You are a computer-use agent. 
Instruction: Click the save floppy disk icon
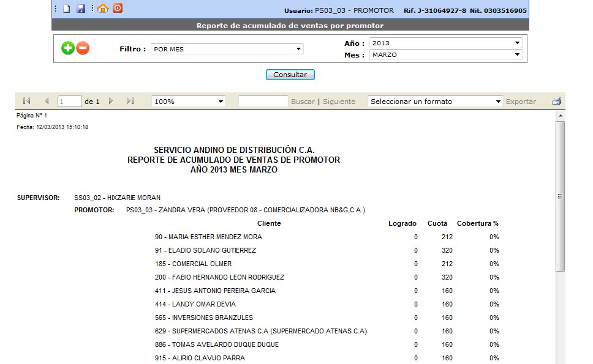(80, 9)
